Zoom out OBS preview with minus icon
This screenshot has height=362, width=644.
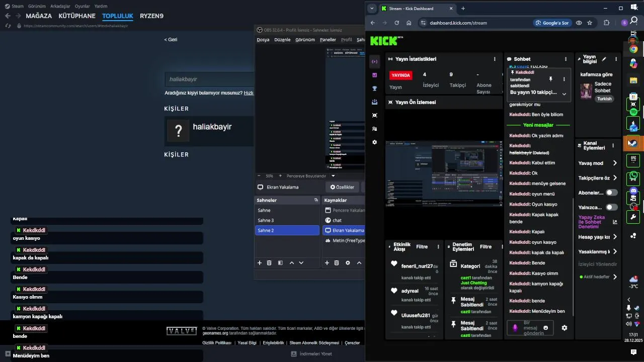pyautogui.click(x=259, y=176)
